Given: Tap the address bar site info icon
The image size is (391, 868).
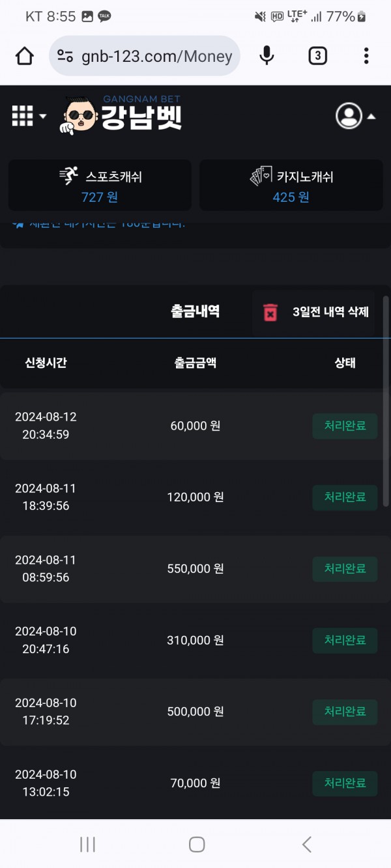Looking at the screenshot, I should (x=65, y=57).
